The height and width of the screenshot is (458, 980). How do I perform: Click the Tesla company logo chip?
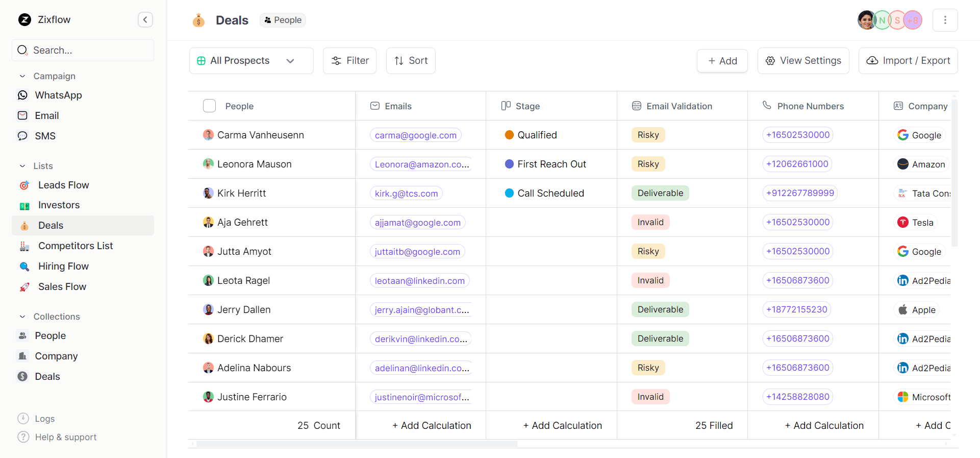click(x=903, y=223)
